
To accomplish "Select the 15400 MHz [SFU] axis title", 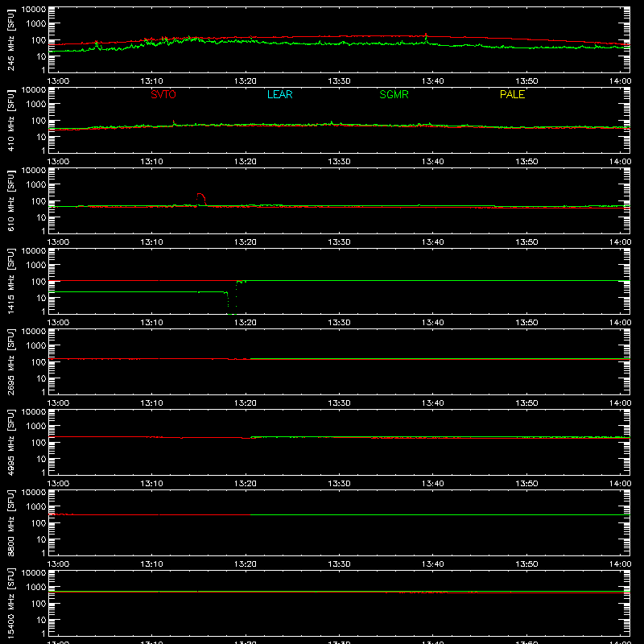I will point(11,603).
